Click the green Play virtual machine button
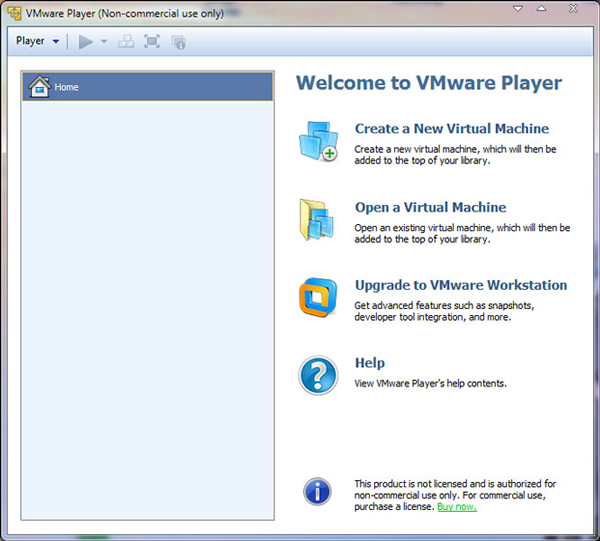The height and width of the screenshot is (541, 600). pyautogui.click(x=86, y=42)
